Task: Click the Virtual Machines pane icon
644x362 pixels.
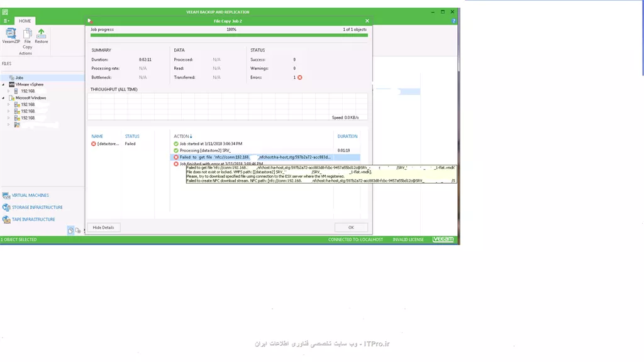Action: tap(6, 195)
